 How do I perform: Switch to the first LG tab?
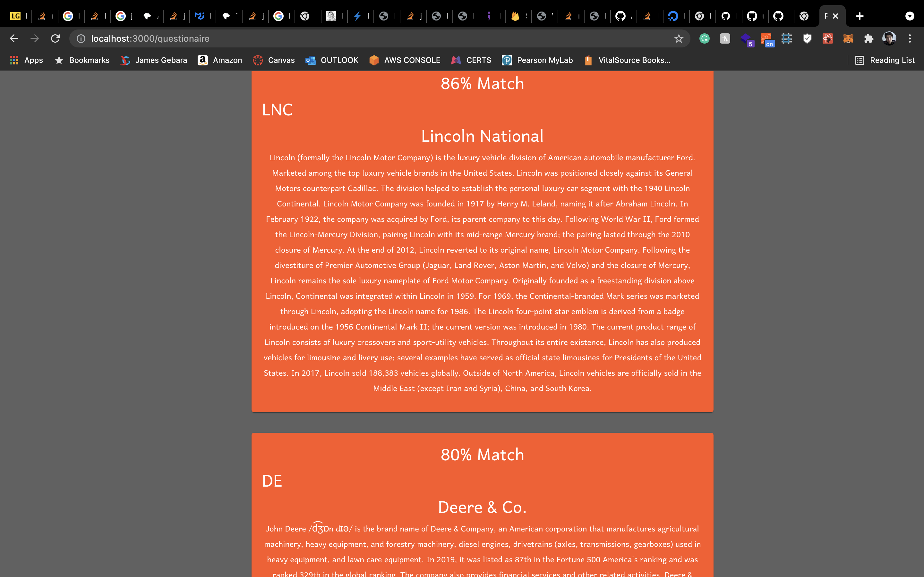tap(16, 16)
